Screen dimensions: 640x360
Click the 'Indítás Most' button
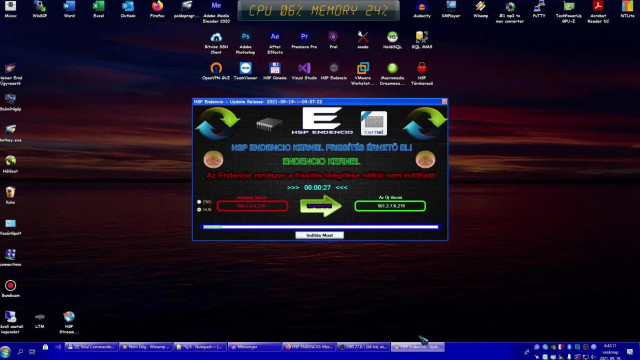tap(319, 235)
